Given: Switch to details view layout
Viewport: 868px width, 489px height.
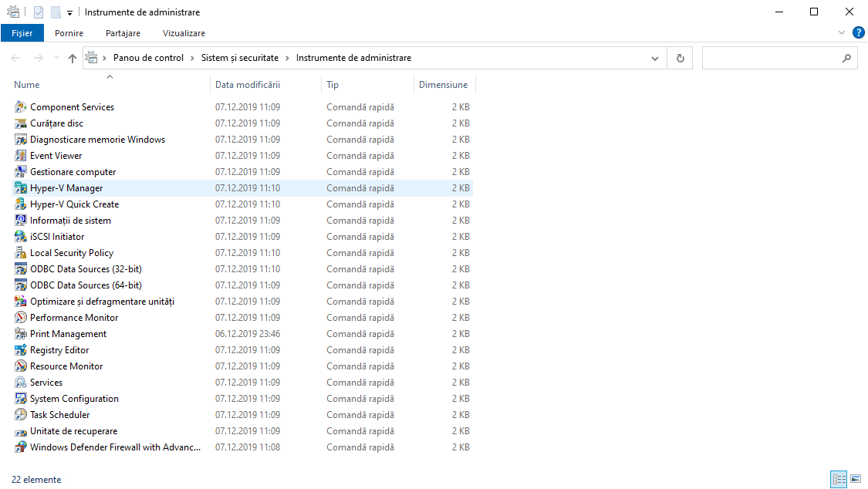Looking at the screenshot, I should (x=839, y=480).
